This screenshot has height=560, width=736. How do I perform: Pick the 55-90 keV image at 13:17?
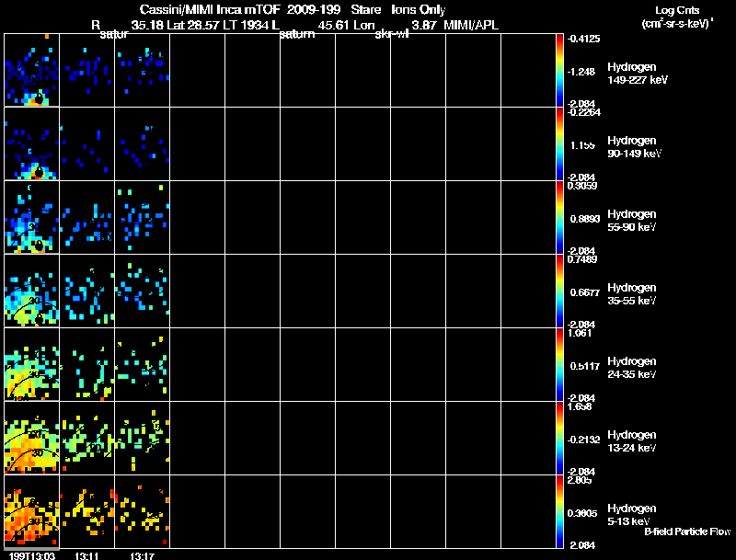point(143,217)
